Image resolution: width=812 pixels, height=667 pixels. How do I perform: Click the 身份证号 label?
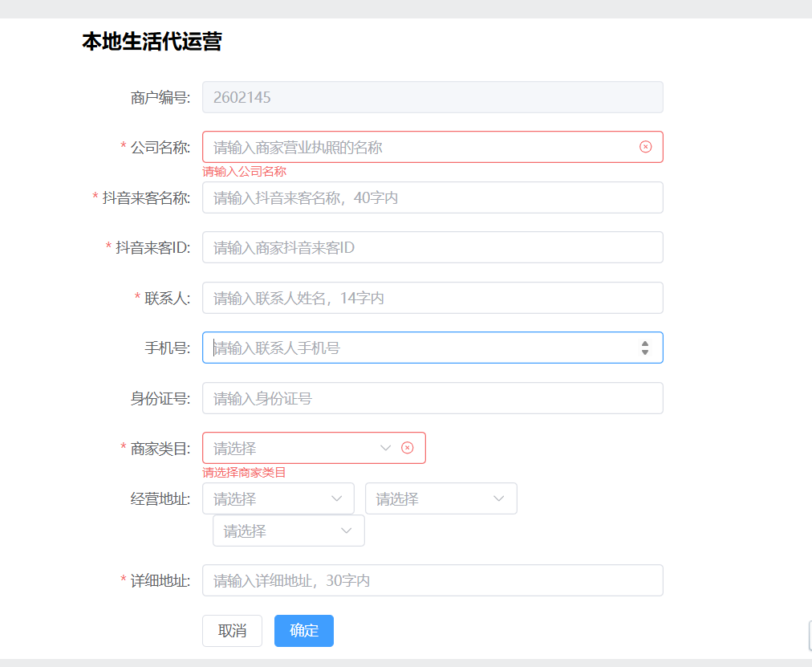pyautogui.click(x=160, y=399)
